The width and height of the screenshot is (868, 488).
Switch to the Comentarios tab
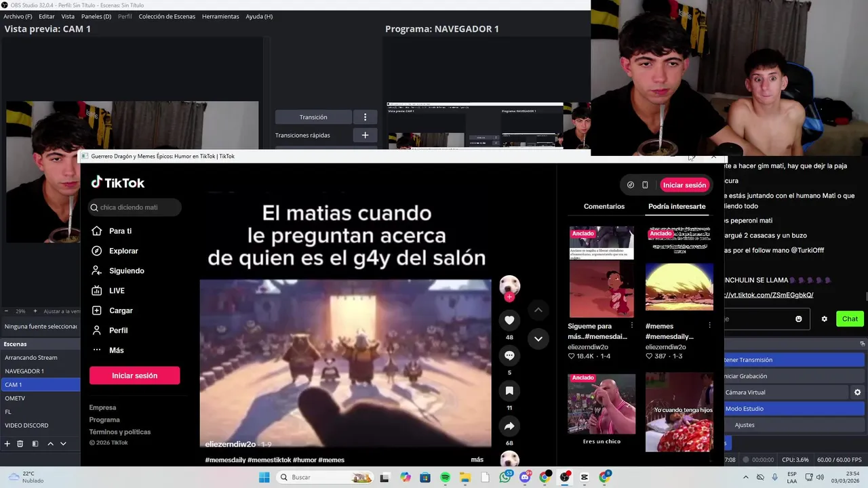click(604, 206)
